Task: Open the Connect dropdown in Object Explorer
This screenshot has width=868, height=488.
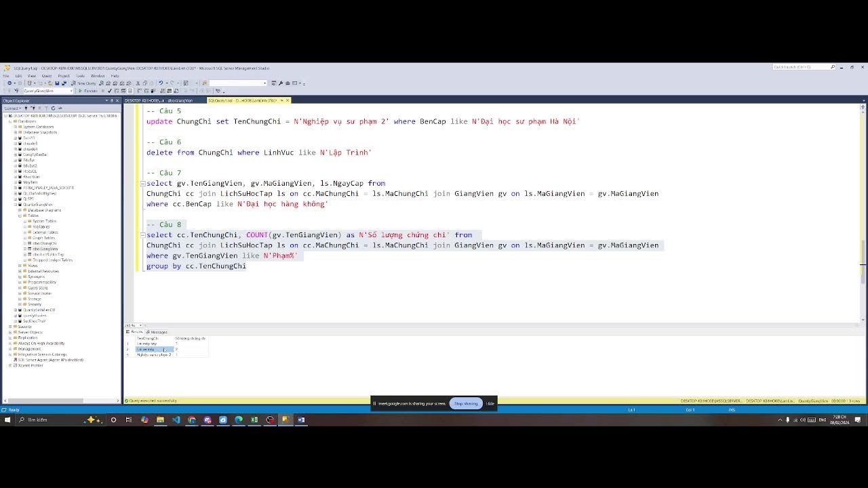Action: coord(13,108)
